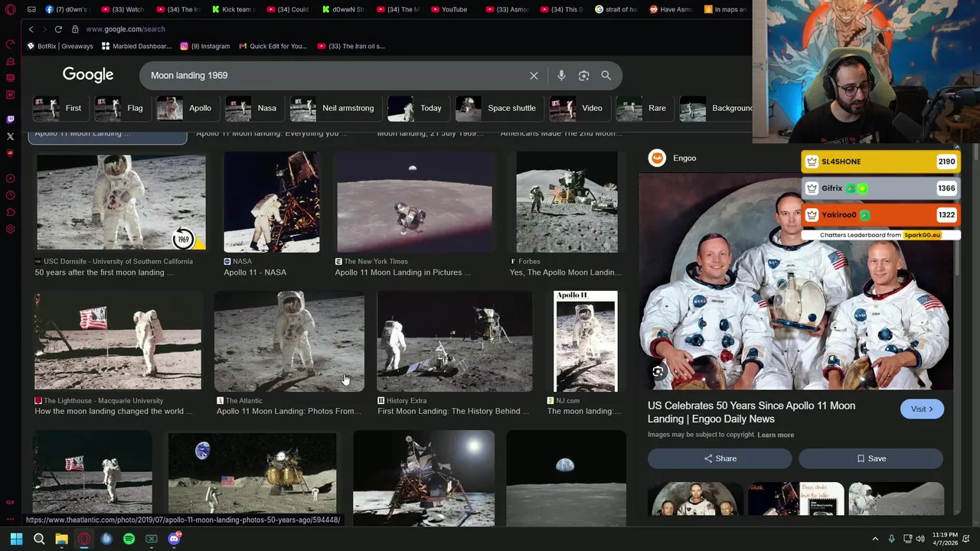Click the www.google.com/search address bar
Screen dimensions: 980x551
[x=126, y=29]
